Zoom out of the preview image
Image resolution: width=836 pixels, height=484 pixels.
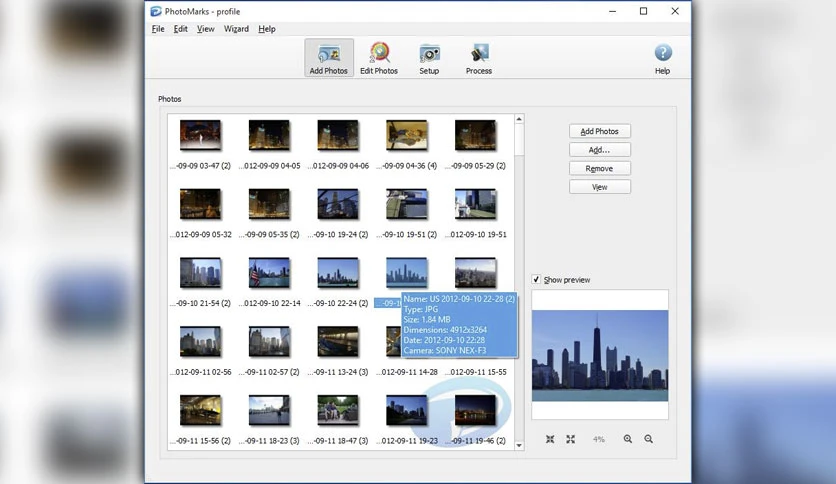point(648,439)
